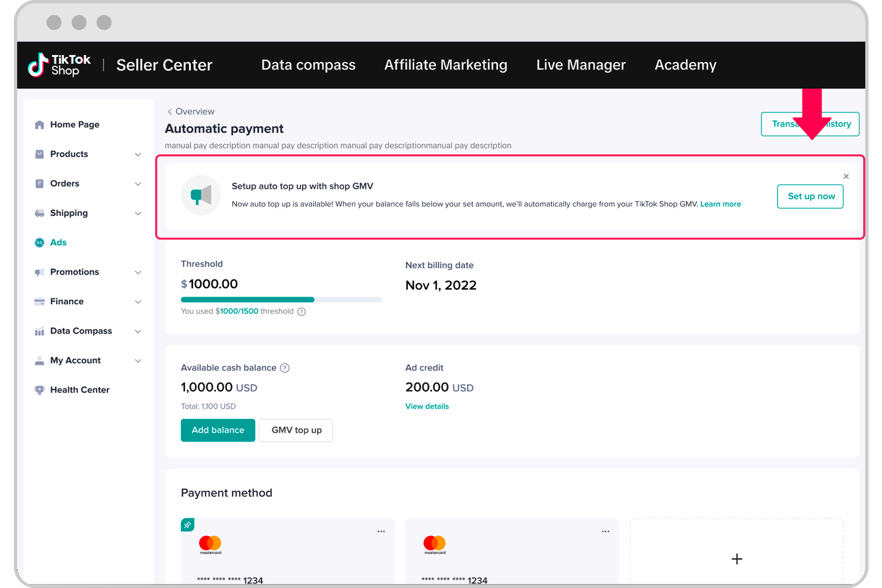Click the Health Center trophy icon
The width and height of the screenshot is (882, 588).
(x=39, y=390)
